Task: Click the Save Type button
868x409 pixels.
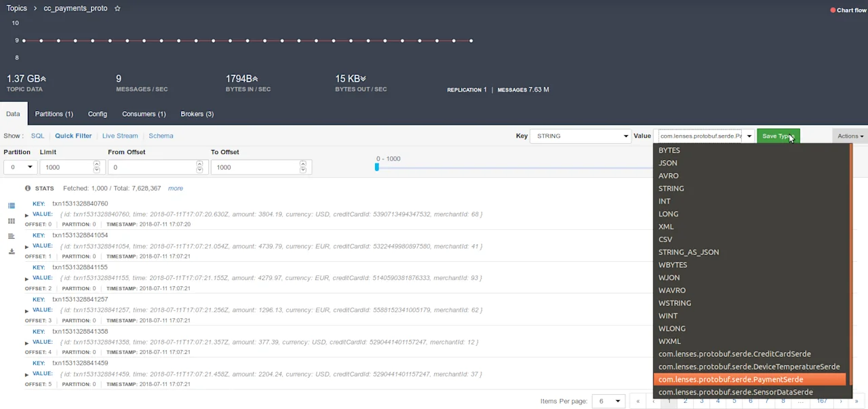Action: point(778,136)
